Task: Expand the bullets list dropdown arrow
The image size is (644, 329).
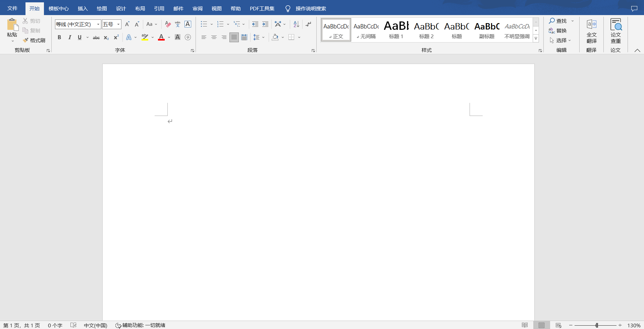Action: click(212, 24)
